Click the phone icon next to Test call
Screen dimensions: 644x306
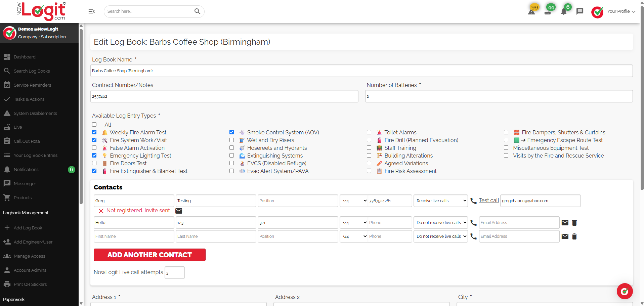point(473,201)
